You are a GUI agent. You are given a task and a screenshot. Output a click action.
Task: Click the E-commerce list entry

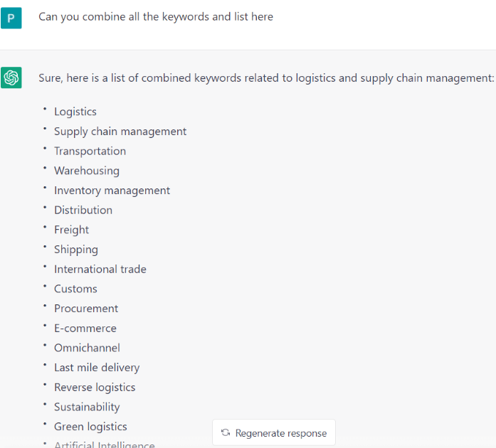(85, 328)
